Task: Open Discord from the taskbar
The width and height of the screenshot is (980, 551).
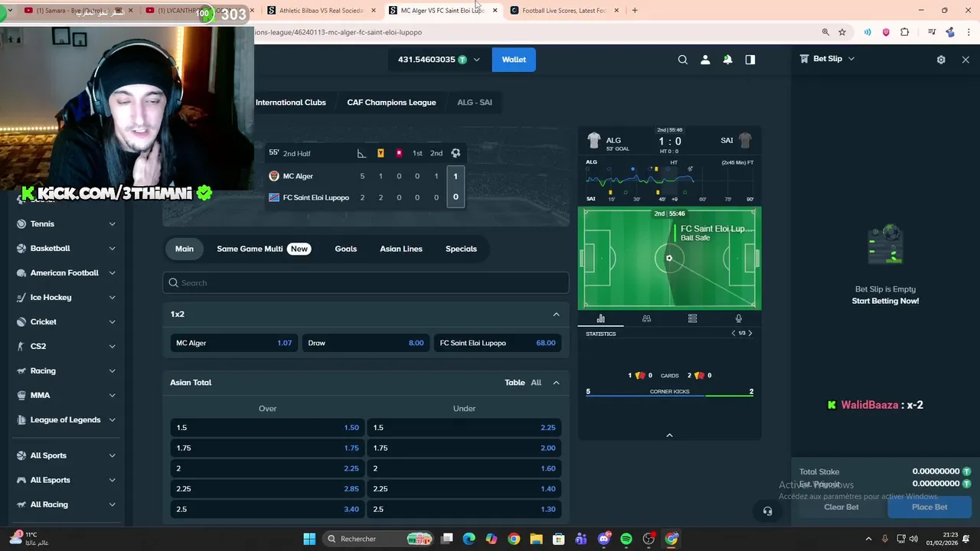Action: pyautogui.click(x=604, y=539)
